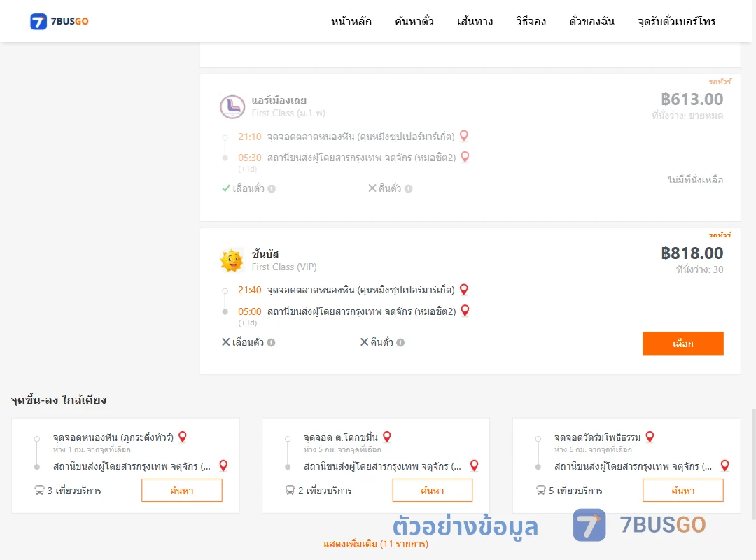Open the หน้าหลัก menu item
Image resolution: width=756 pixels, height=560 pixels.
[351, 21]
